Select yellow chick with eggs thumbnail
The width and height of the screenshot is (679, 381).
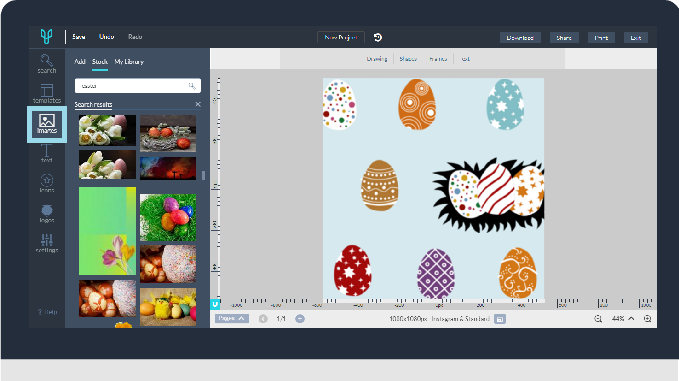[168, 307]
